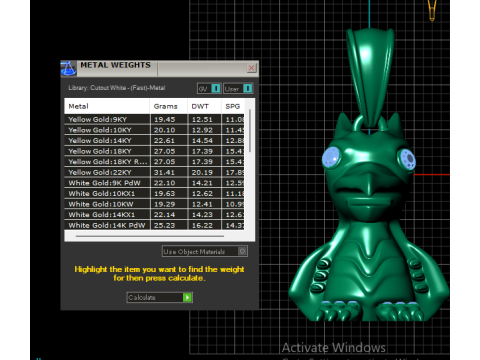Click the 31.41 grams value
Screen dimensions: 480x360
(164, 172)
